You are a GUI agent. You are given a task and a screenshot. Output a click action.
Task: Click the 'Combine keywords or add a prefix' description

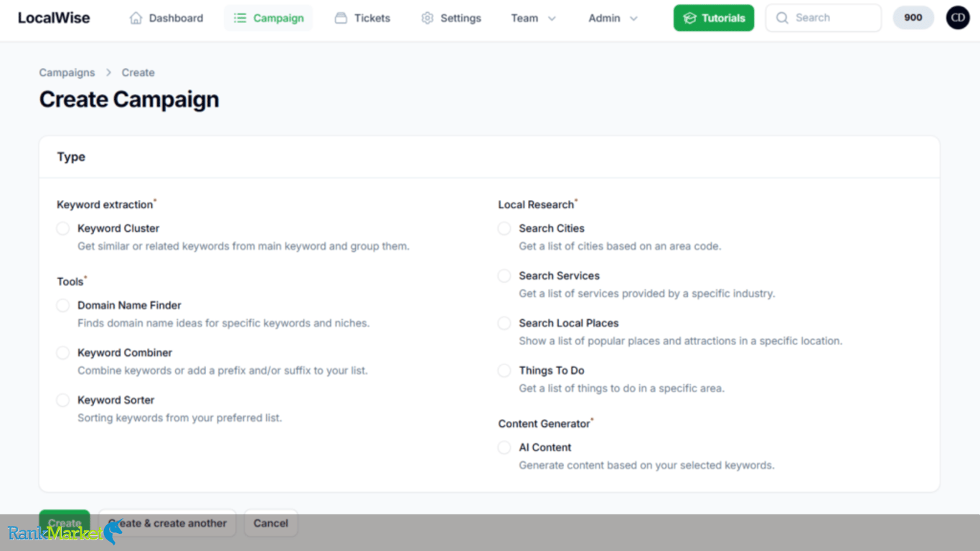coord(222,370)
